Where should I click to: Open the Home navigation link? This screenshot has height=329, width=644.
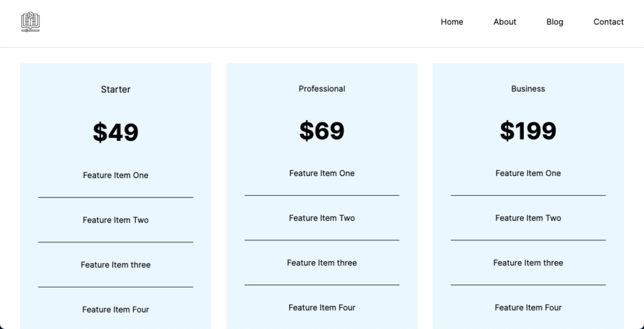click(x=452, y=22)
